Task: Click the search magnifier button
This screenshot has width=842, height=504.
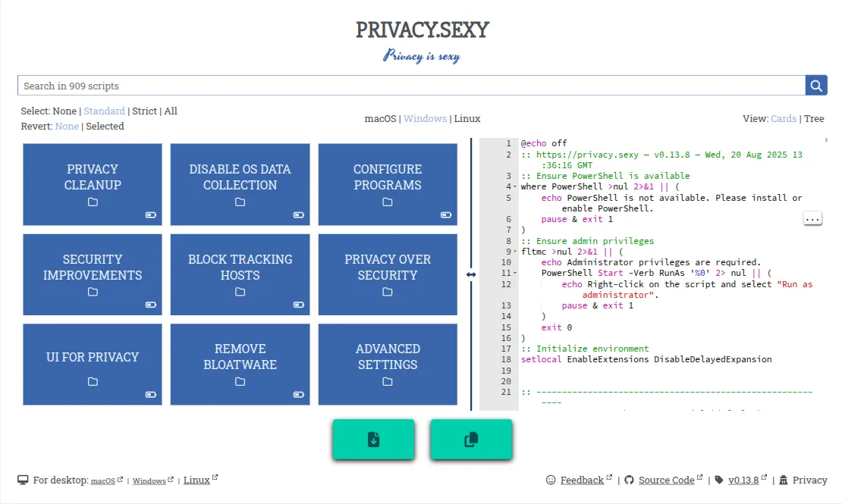Action: pyautogui.click(x=815, y=86)
